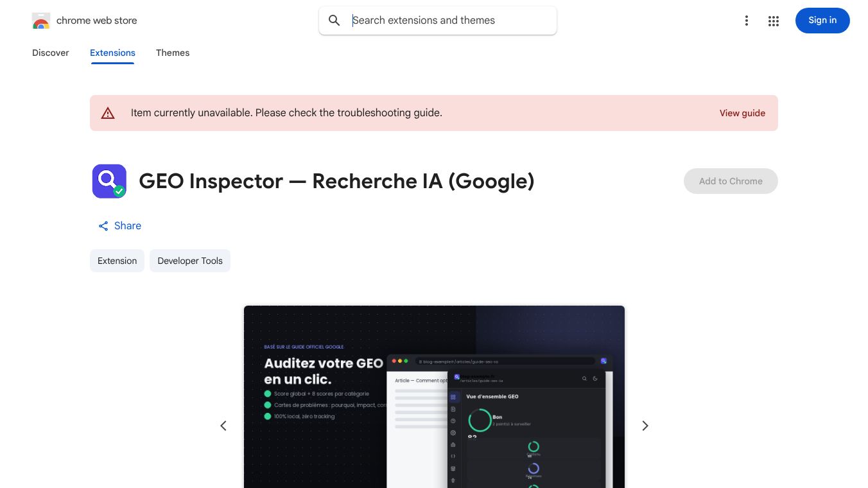Click the search magnifier icon
This screenshot has height=488, width=868.
334,21
